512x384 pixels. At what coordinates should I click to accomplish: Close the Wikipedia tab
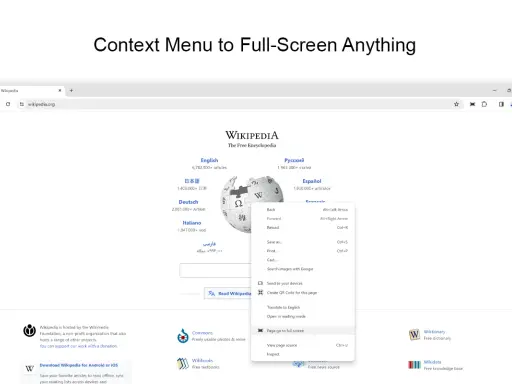pos(60,90)
